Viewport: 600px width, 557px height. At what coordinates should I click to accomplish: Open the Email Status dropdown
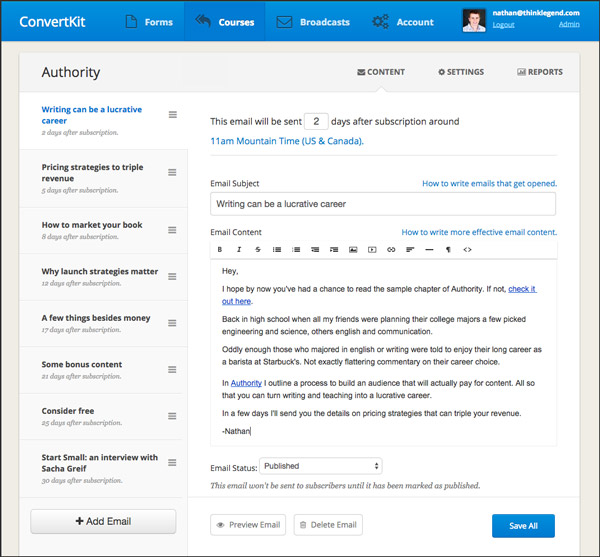pyautogui.click(x=320, y=466)
